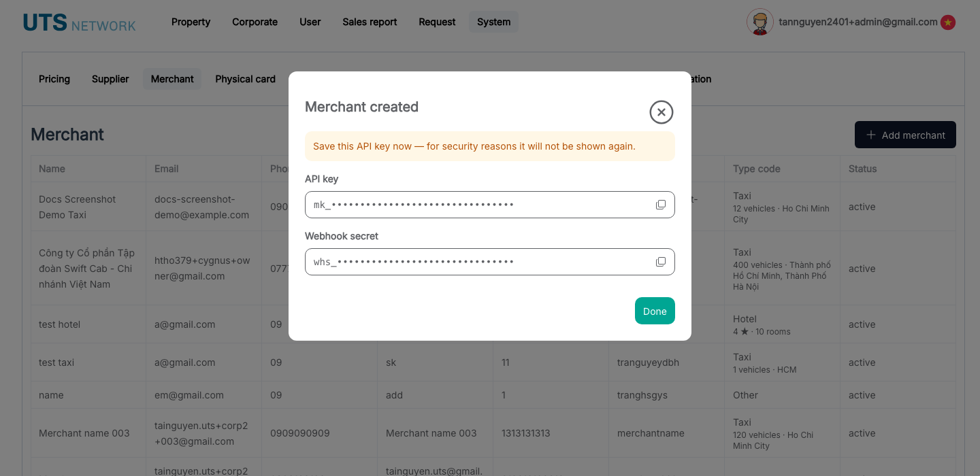The image size is (980, 476).
Task: Click the Merchant page heading
Action: [67, 135]
